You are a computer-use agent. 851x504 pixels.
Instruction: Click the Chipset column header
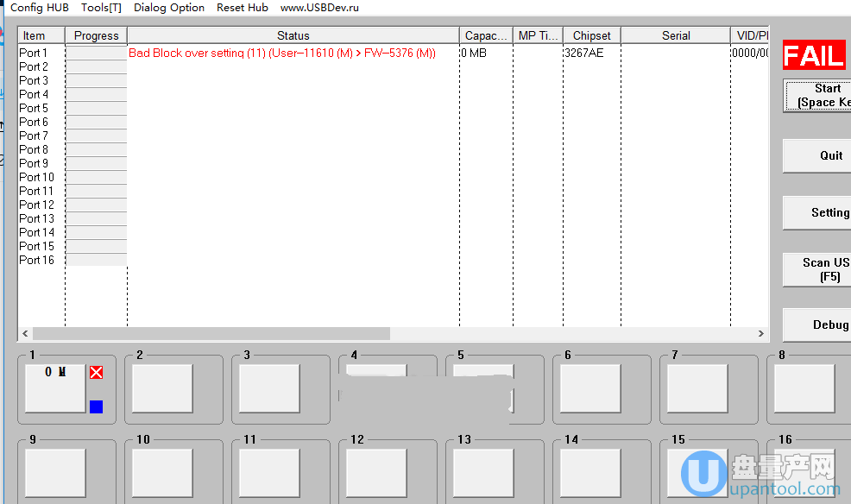click(591, 35)
